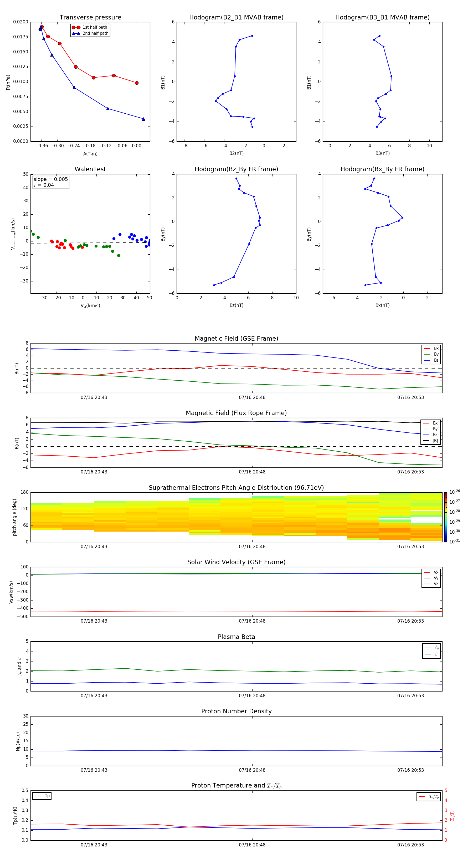This screenshot has height=868, width=473.
Task: Click the "Bz(nT)" x-axis label
Action: tap(236, 305)
